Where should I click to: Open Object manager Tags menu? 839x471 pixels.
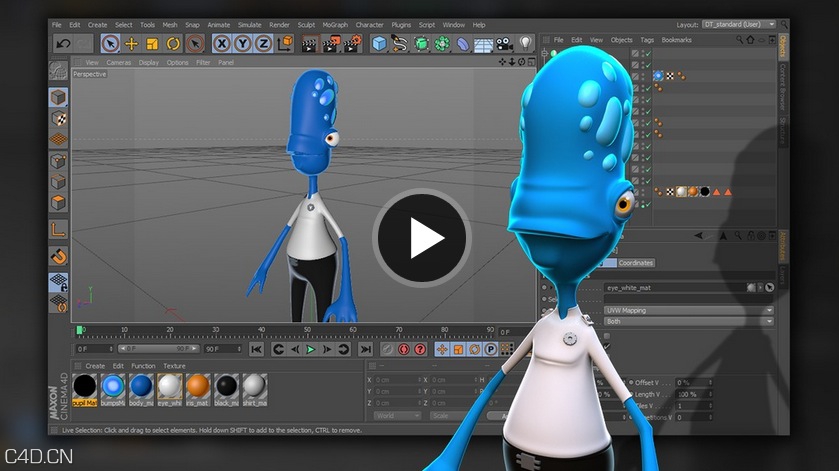647,40
